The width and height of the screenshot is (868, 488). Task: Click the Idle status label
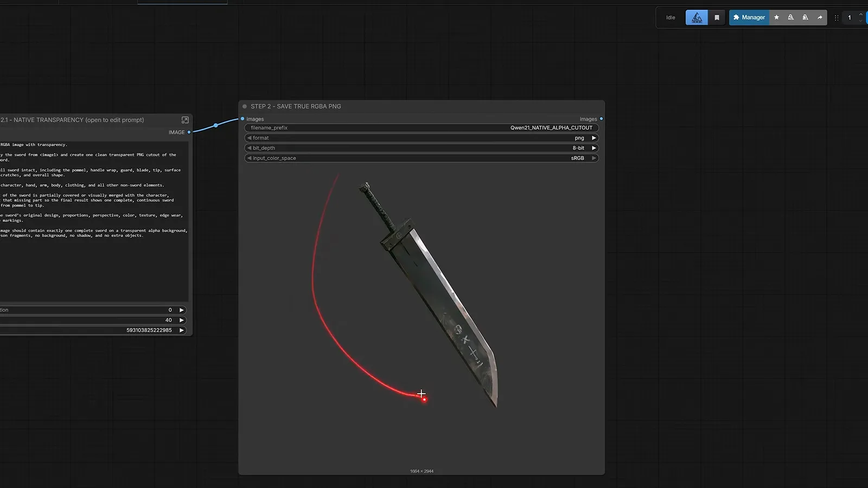[x=671, y=17]
